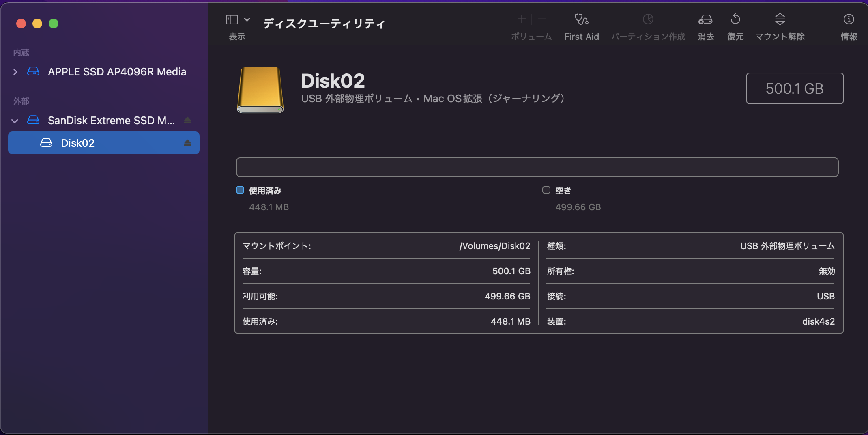Click the Restore (復元) toolbar icon
Image resolution: width=868 pixels, height=435 pixels.
coord(735,19)
